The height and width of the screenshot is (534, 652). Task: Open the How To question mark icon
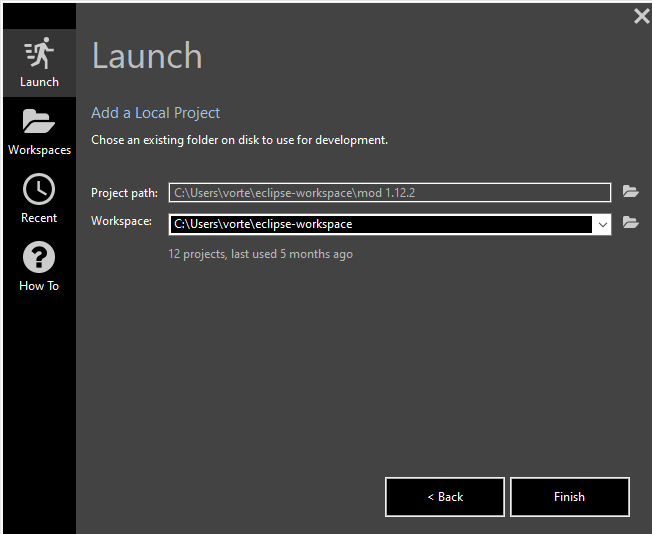[x=39, y=257]
